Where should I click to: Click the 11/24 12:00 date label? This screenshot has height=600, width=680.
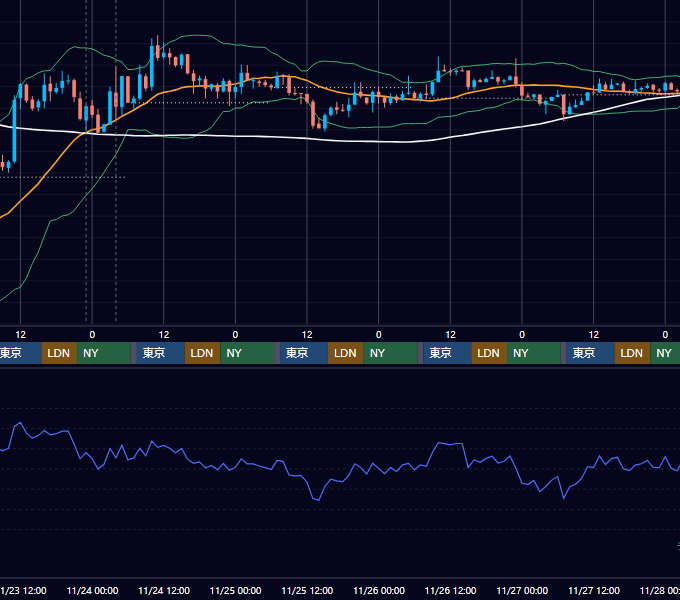click(x=164, y=590)
